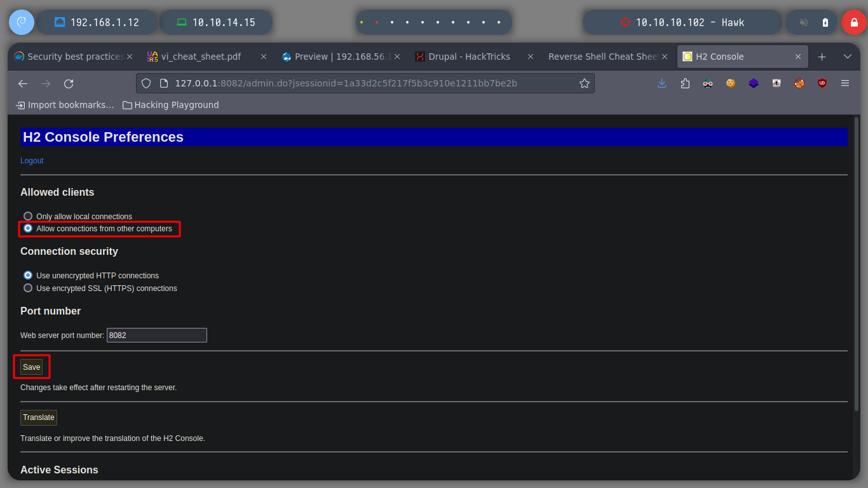
Task: Open the uBlock Origin shield icon
Action: coord(822,83)
